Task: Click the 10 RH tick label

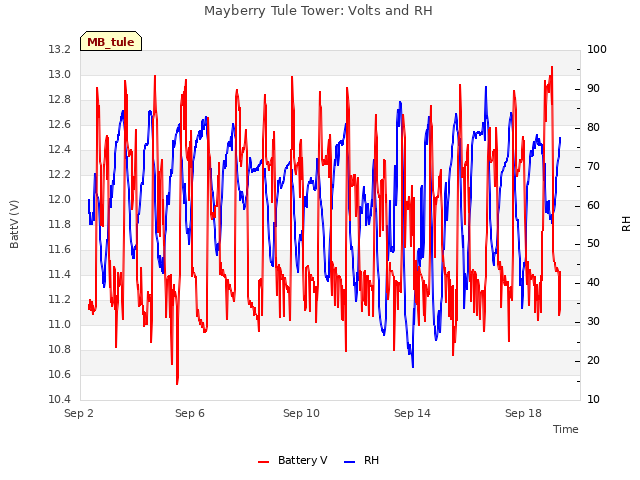Action: tap(593, 400)
